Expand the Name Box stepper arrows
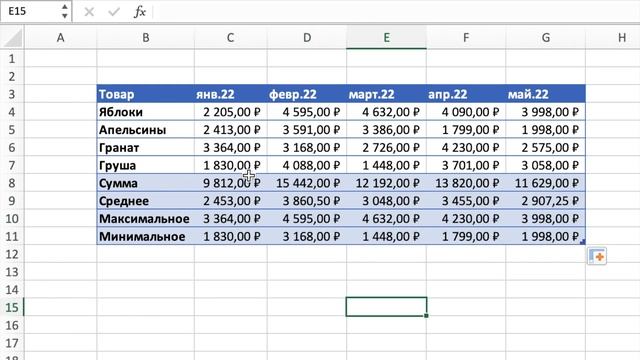 tap(64, 11)
